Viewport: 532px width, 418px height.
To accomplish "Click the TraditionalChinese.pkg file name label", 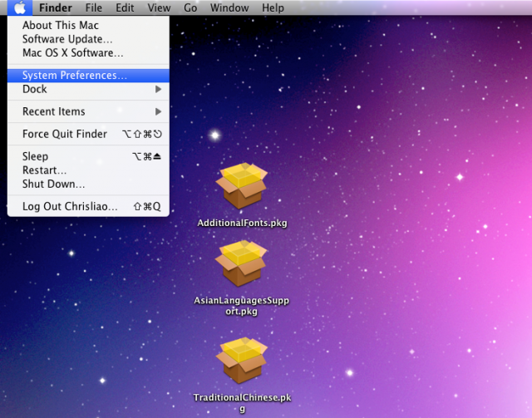I will (242, 403).
